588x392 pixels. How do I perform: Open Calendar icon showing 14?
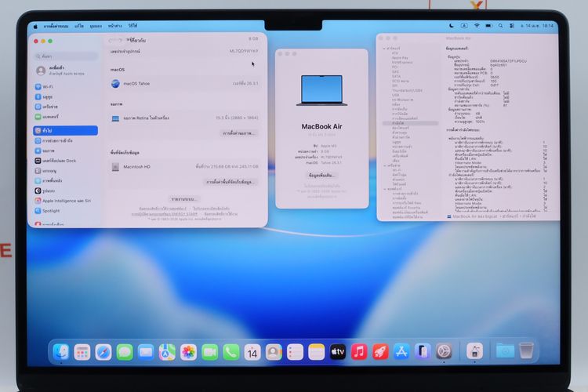point(252,352)
